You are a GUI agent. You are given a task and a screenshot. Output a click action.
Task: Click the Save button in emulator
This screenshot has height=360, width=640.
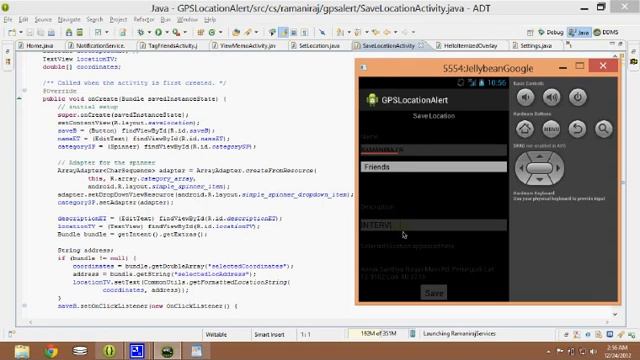pos(434,293)
